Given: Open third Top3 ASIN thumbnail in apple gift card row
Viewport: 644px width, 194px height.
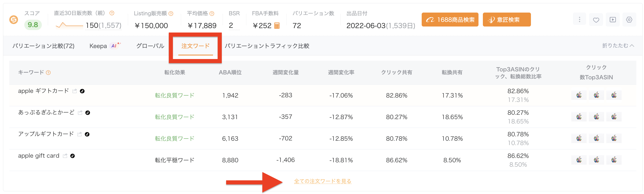Looking at the screenshot, I should tap(614, 160).
